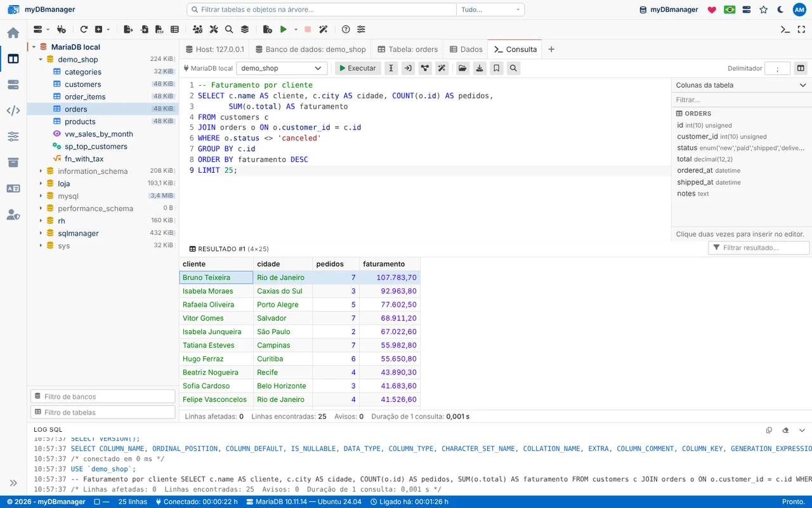Expand the left sidebar with the double chevron
The width and height of the screenshot is (812, 508).
[x=13, y=483]
